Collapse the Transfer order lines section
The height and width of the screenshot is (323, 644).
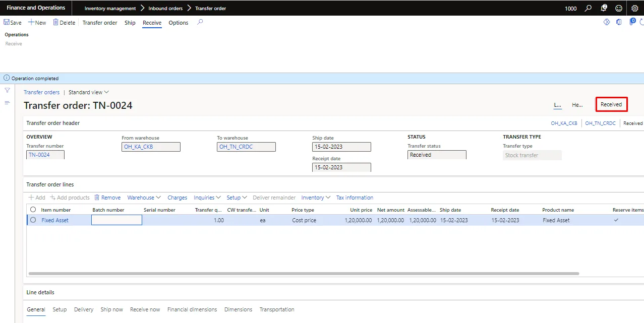pos(50,184)
